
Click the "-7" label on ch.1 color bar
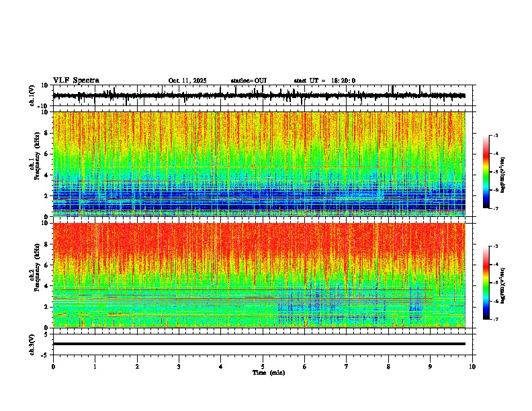pos(495,208)
